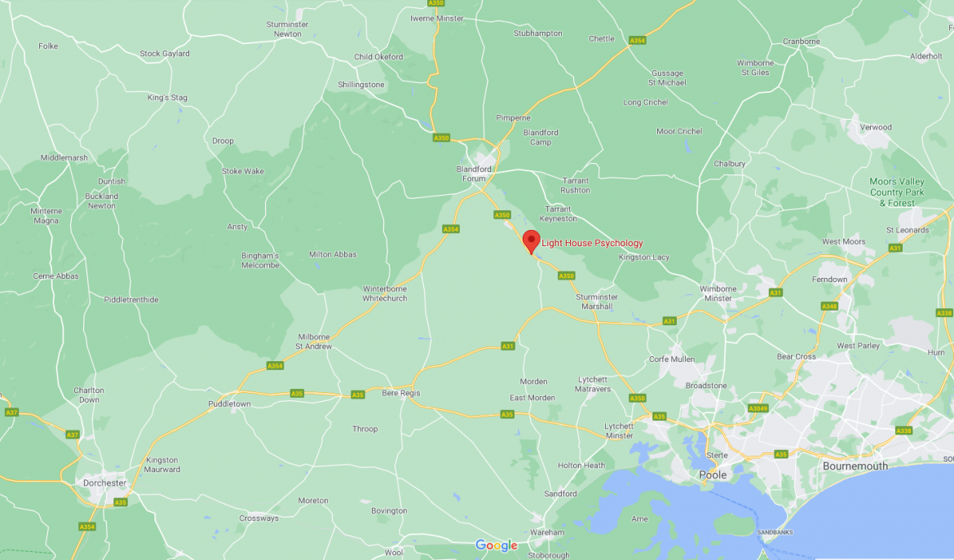The image size is (954, 560).
Task: Click the Sandbanks label by harbour
Action: point(775,532)
